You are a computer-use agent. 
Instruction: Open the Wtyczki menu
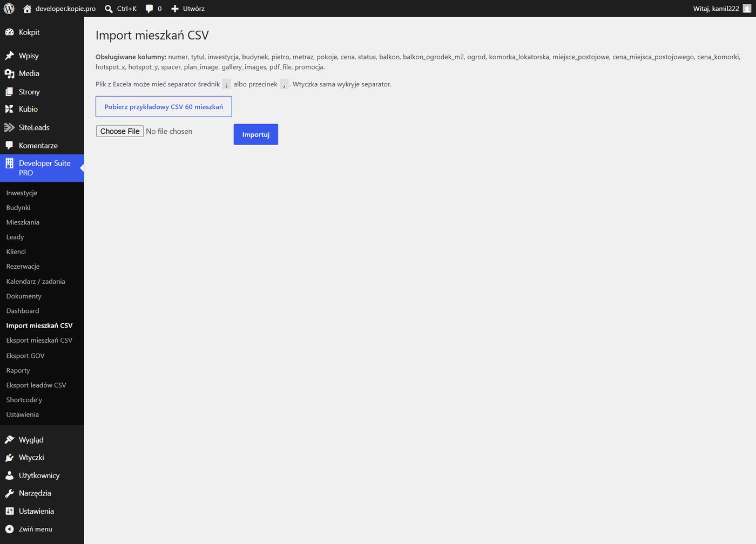pyautogui.click(x=42, y=458)
